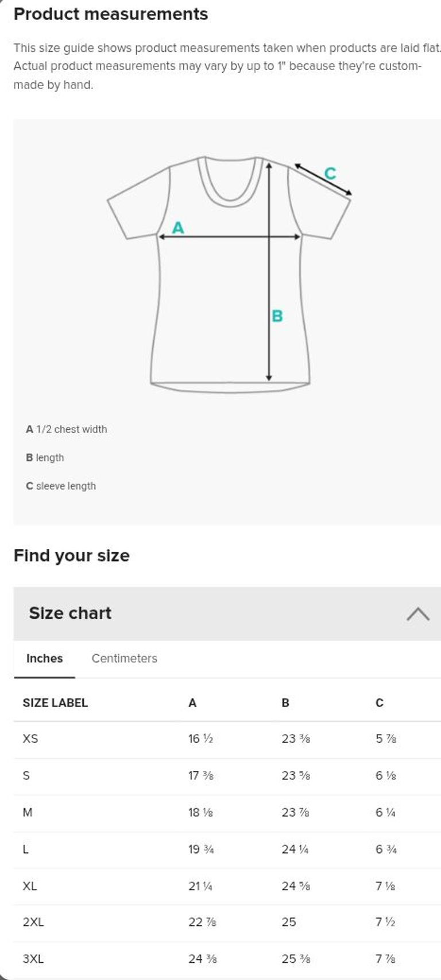
Task: Click the Size chart header title
Action: [70, 613]
